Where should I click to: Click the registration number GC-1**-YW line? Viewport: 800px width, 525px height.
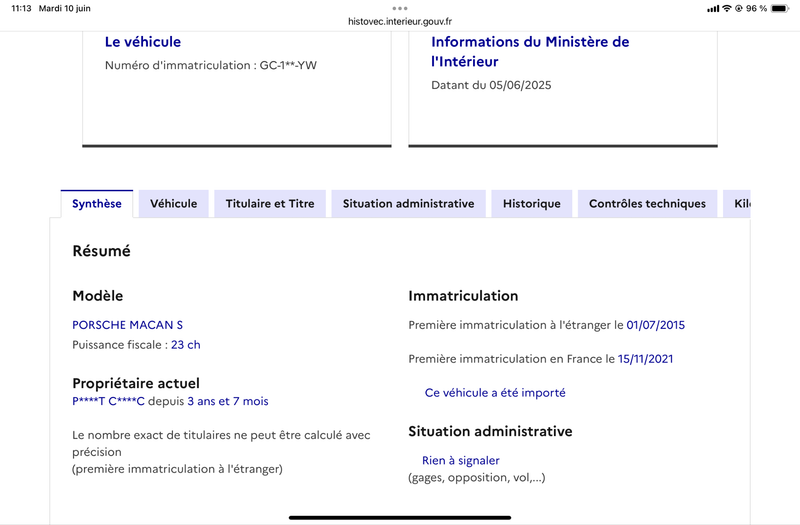[211, 65]
